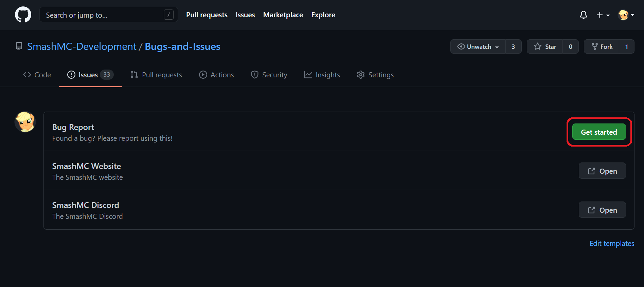Open Issues in top navigation bar
The image size is (644, 287).
[245, 15]
